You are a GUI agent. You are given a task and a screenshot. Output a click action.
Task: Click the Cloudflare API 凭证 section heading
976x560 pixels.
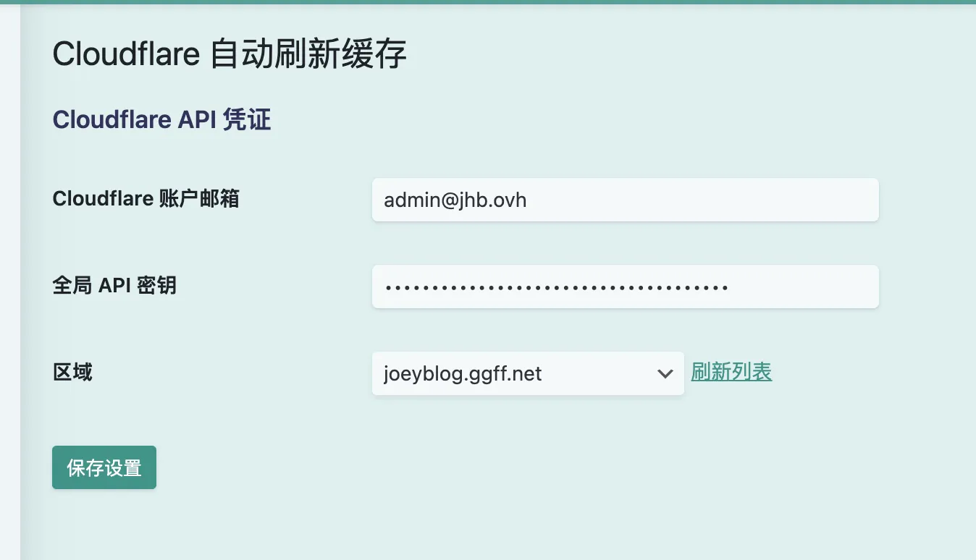click(161, 119)
